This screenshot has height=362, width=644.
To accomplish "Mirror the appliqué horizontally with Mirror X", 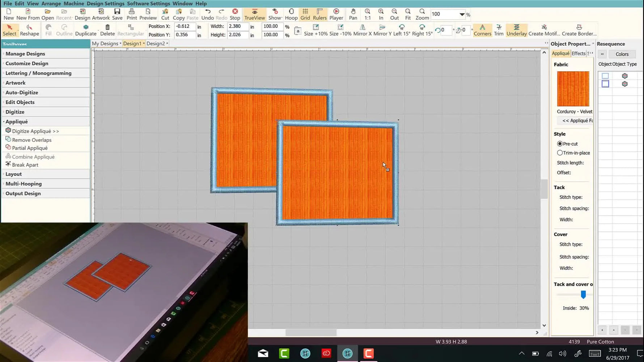I will [362, 30].
